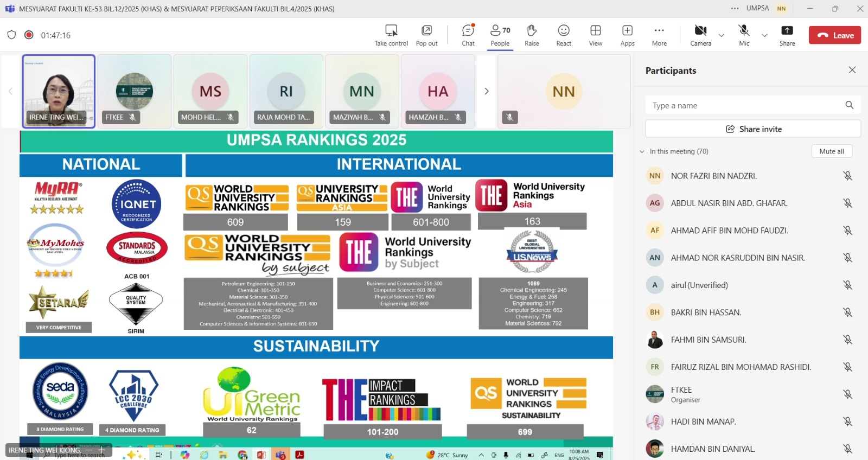This screenshot has width=868, height=460.
Task: Leave the meeting
Action: (x=835, y=35)
